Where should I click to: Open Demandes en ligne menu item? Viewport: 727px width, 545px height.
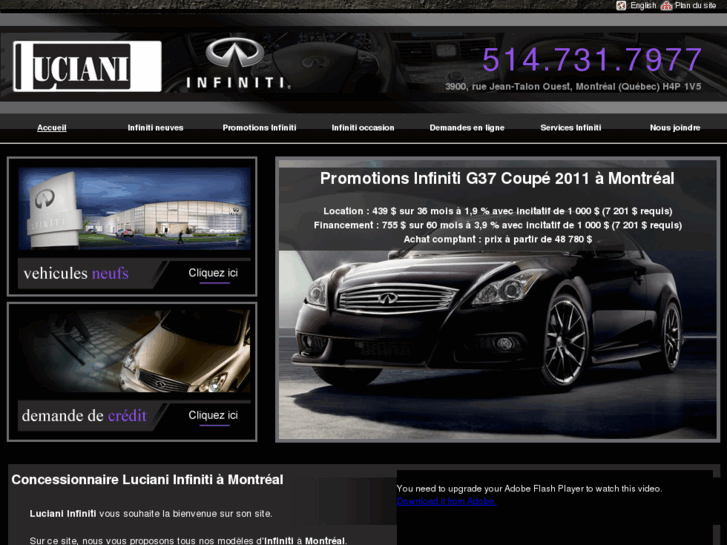click(x=467, y=128)
